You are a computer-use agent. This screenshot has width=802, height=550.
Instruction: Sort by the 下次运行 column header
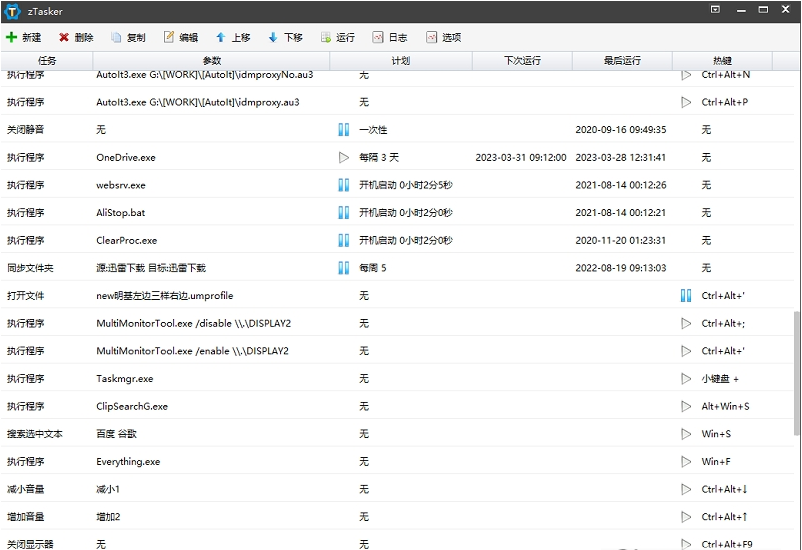522,60
